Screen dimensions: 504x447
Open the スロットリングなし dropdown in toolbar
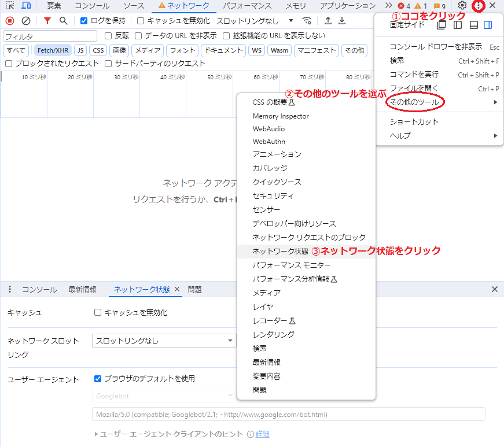tap(255, 21)
